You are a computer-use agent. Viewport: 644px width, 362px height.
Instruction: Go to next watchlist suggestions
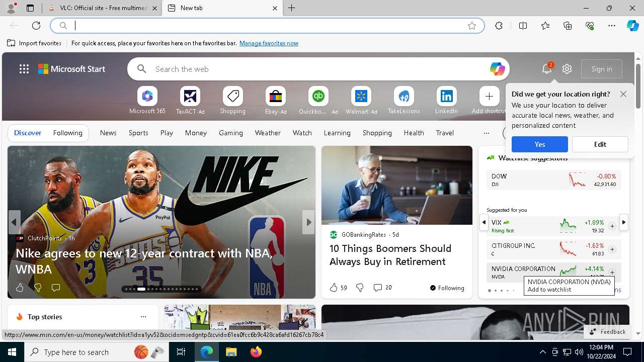[624, 222]
